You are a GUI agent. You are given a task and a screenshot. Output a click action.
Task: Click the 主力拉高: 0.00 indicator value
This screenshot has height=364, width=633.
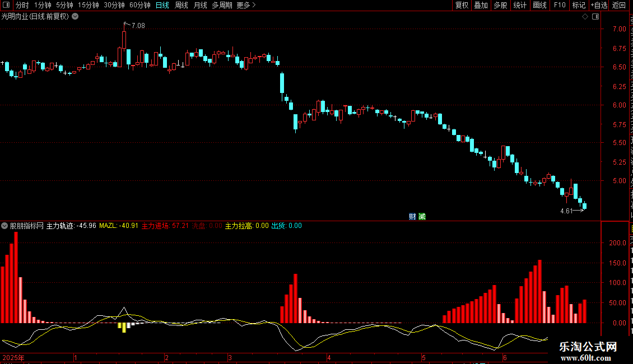tap(246, 226)
